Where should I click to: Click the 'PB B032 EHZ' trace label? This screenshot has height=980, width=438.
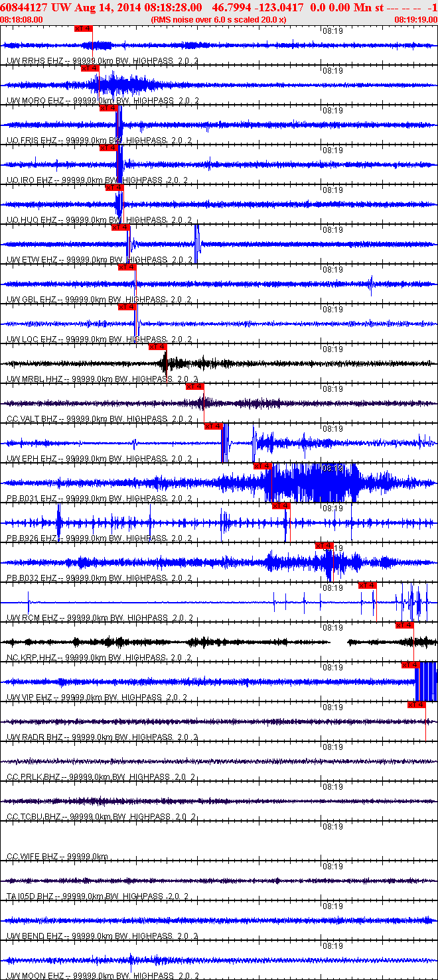click(x=32, y=578)
